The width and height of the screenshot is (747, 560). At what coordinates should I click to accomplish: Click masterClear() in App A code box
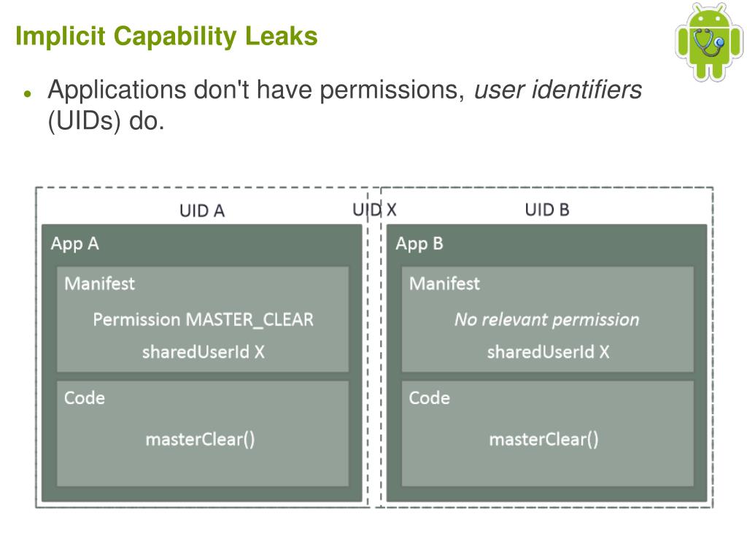click(200, 439)
